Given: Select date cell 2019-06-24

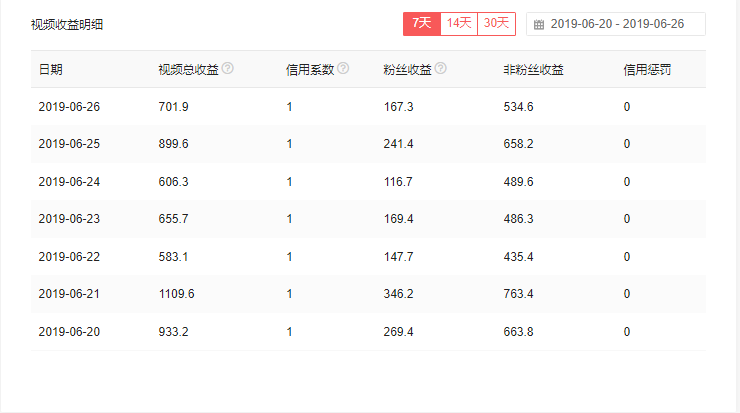Looking at the screenshot, I should click(69, 182).
